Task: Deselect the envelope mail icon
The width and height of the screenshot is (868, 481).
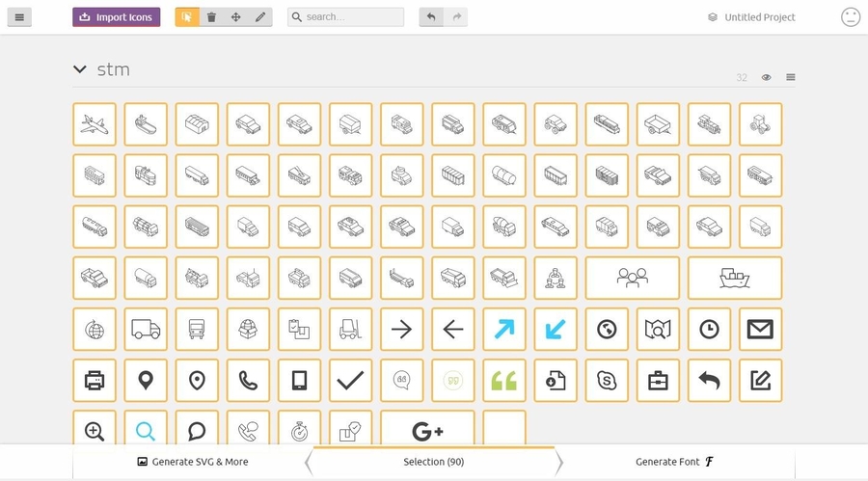Action: (x=760, y=330)
